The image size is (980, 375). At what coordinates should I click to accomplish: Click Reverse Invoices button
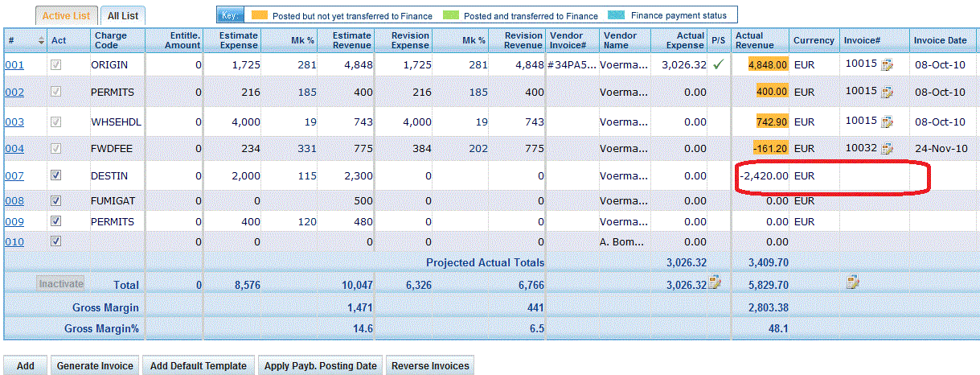[430, 365]
